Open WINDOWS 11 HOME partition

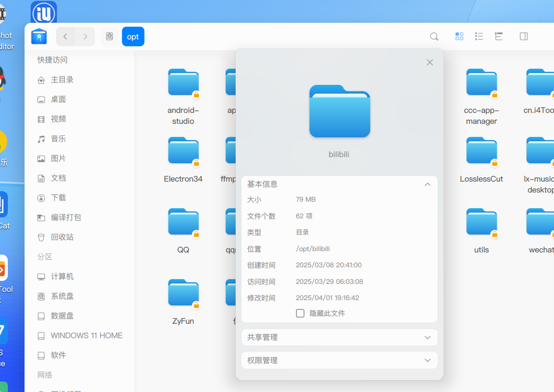pyautogui.click(x=79, y=336)
